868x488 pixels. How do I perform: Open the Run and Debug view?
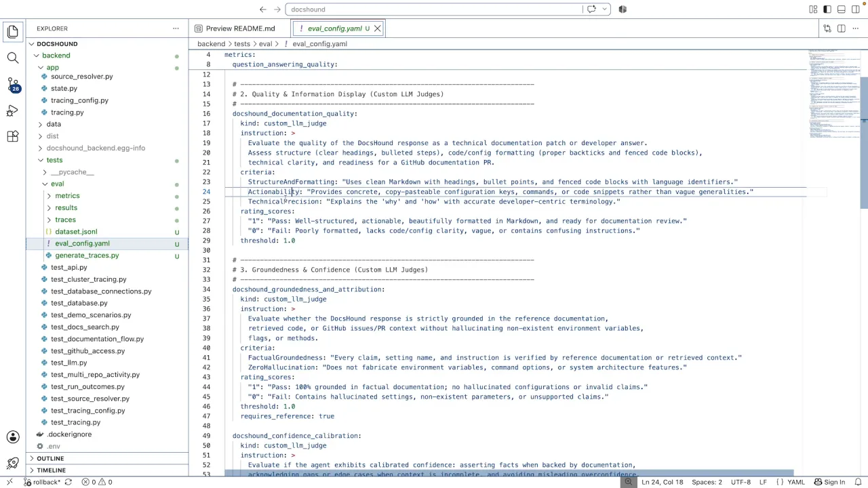13,110
